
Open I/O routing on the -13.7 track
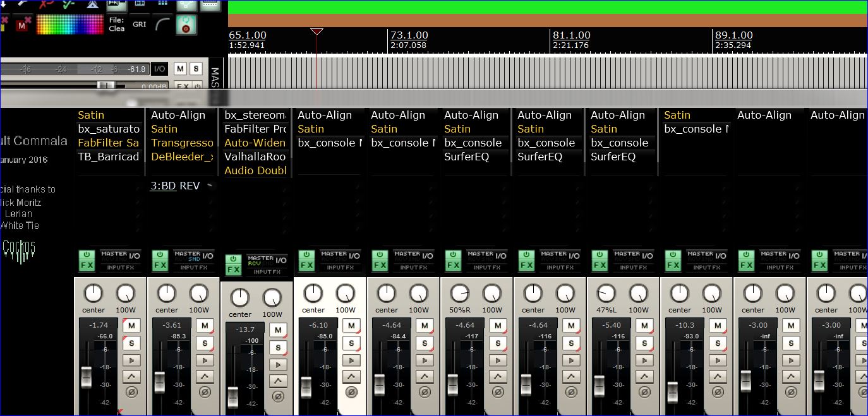[x=281, y=260]
